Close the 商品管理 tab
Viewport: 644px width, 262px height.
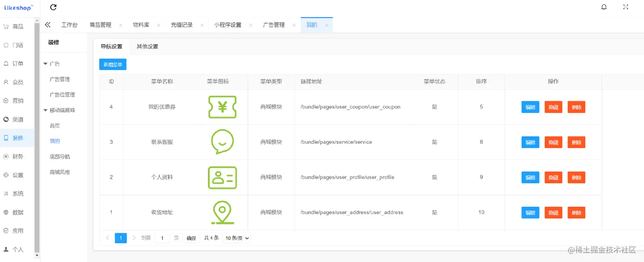click(121, 25)
